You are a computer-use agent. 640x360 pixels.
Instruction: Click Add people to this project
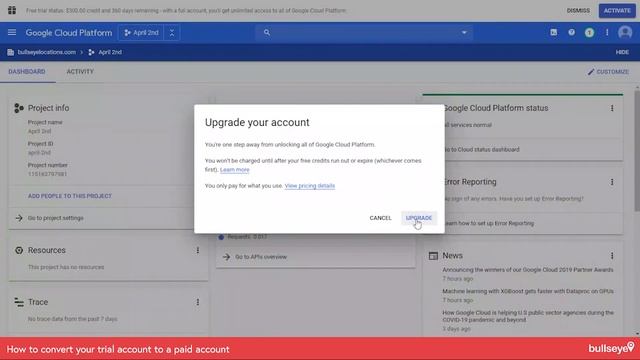pyautogui.click(x=70, y=196)
